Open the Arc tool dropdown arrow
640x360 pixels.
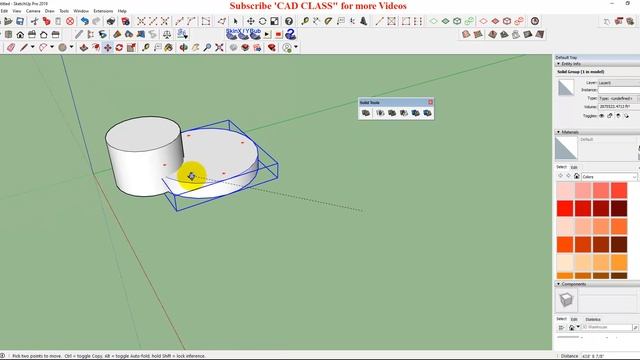pos(52,47)
